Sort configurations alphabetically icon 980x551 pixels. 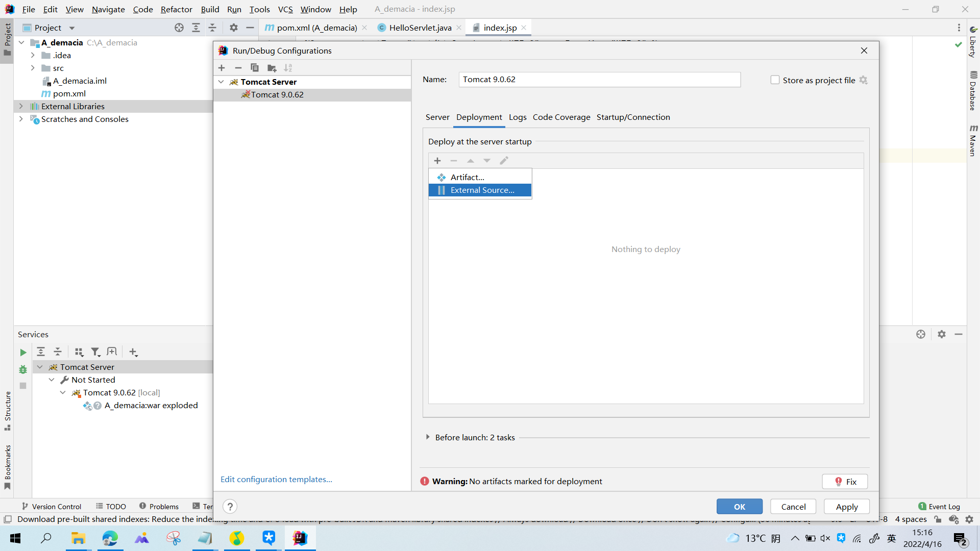point(288,68)
